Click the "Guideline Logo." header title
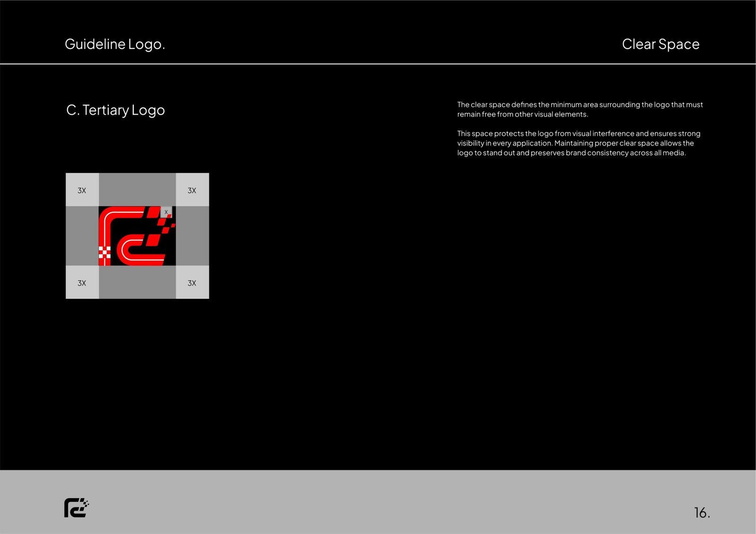The image size is (756, 534). tap(115, 44)
